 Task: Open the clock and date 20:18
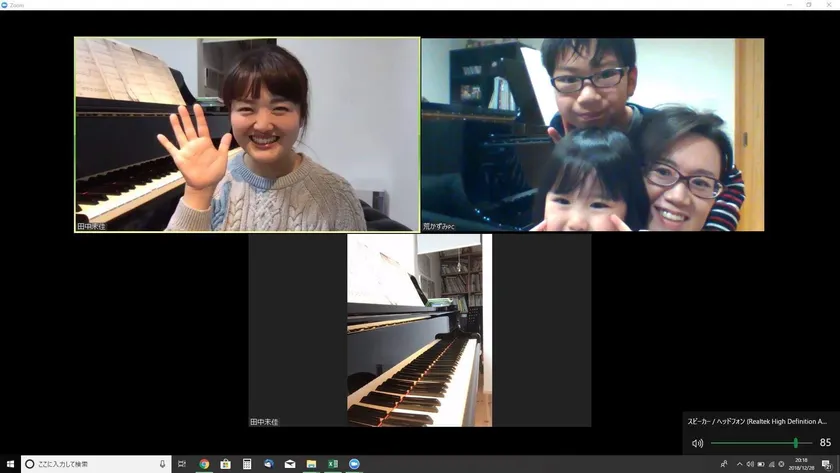(801, 464)
